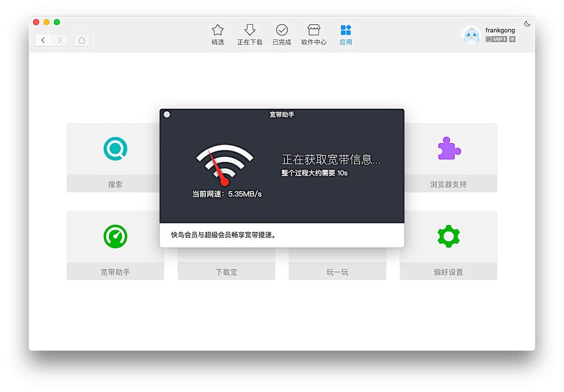The image size is (564, 392).
Task: Click the VIP 1 badge
Action: coord(500,39)
